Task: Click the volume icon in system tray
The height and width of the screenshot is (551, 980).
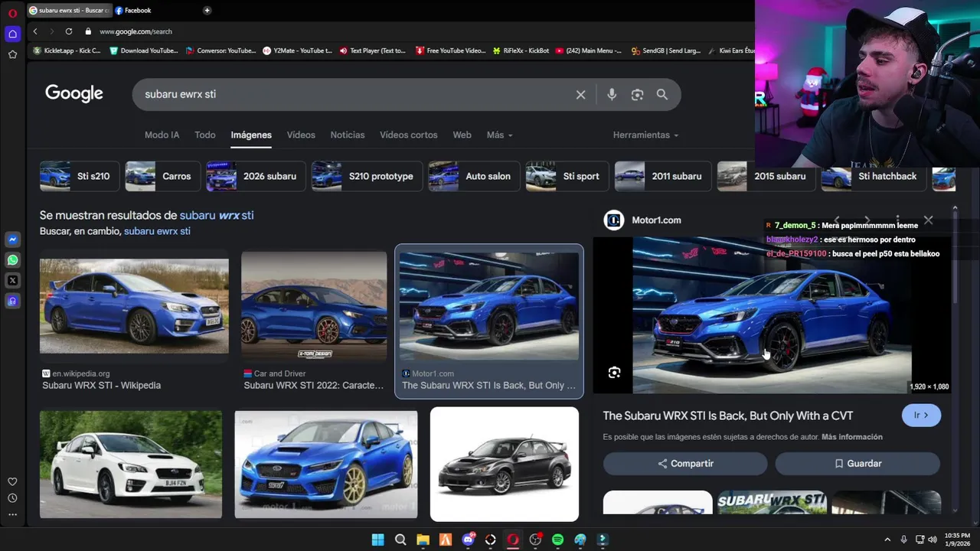Action: pyautogui.click(x=933, y=540)
